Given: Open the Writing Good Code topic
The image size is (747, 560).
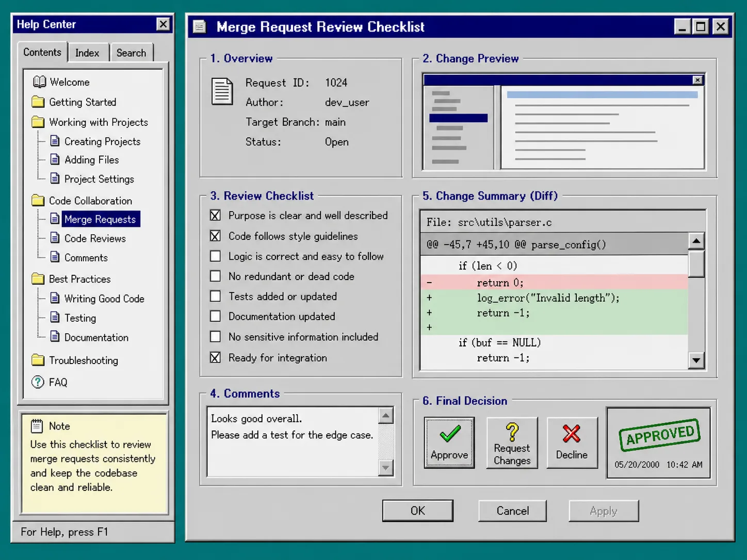Looking at the screenshot, I should coord(104,299).
